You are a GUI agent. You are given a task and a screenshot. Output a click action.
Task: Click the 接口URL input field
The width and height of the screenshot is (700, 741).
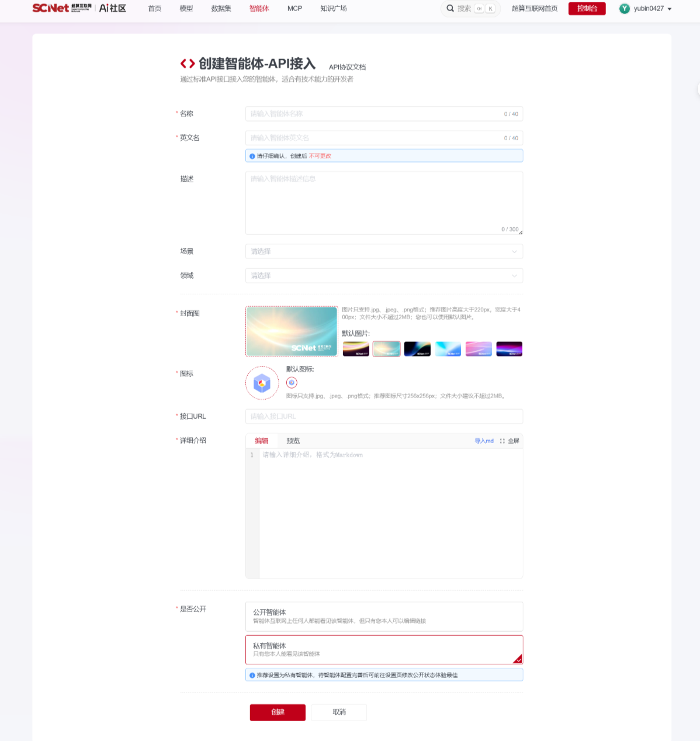384,417
